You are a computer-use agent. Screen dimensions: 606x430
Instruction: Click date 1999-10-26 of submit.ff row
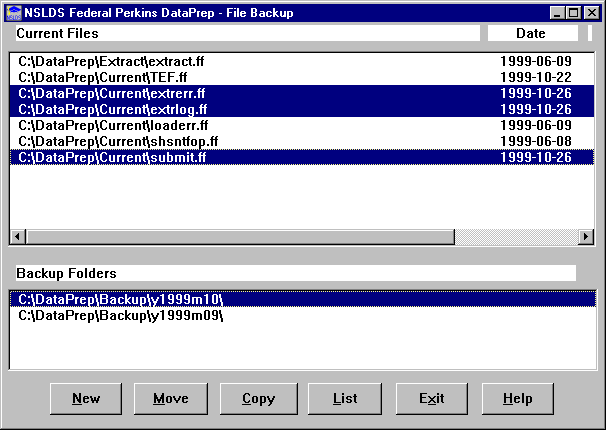[536, 157]
